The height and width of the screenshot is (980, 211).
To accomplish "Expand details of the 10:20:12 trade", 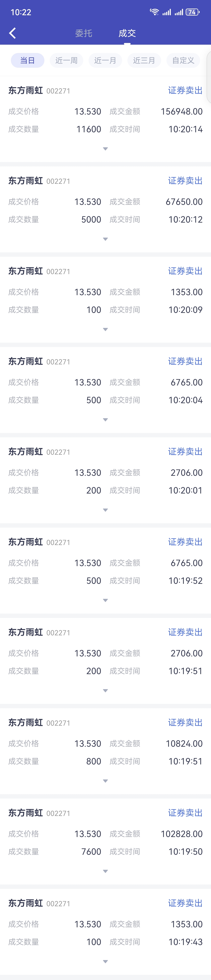I will click(105, 239).
